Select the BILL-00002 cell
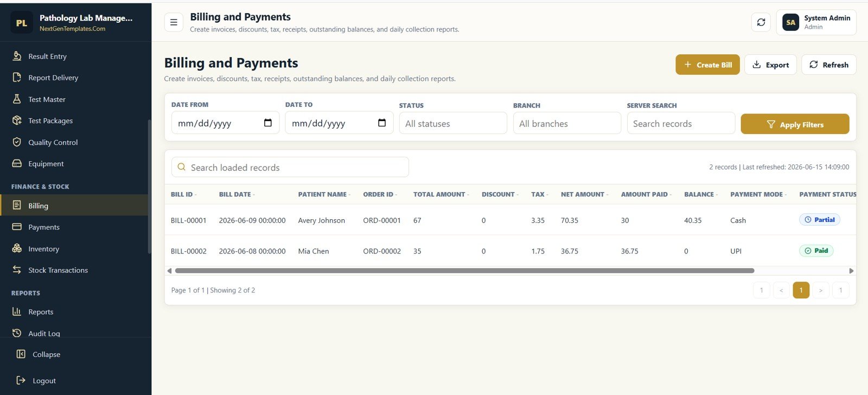 pyautogui.click(x=189, y=251)
